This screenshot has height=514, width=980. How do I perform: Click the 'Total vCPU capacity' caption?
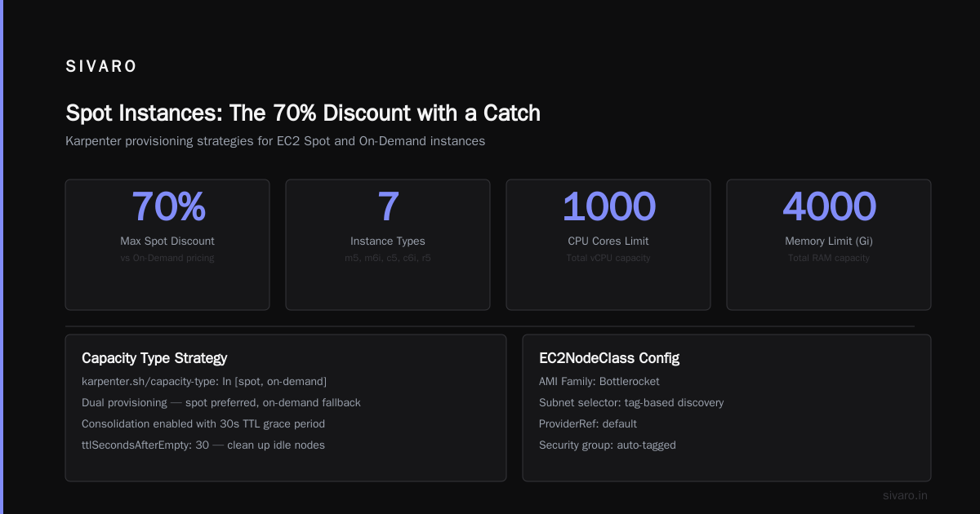(608, 258)
